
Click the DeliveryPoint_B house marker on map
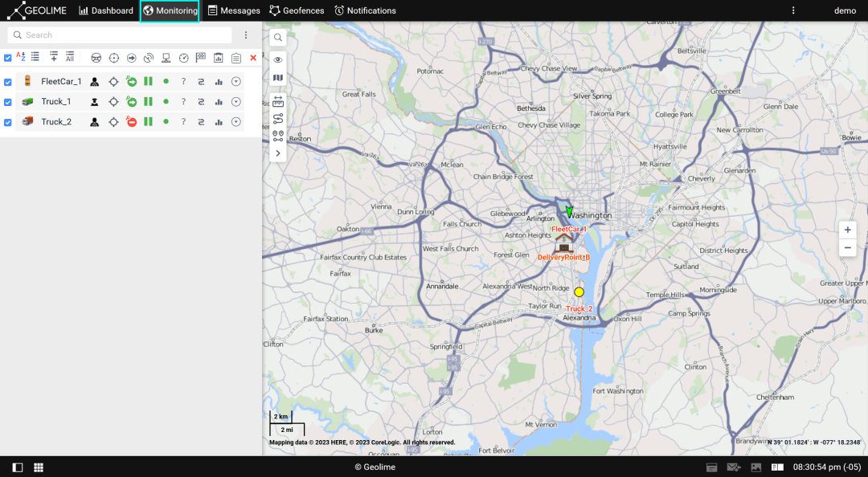563,243
